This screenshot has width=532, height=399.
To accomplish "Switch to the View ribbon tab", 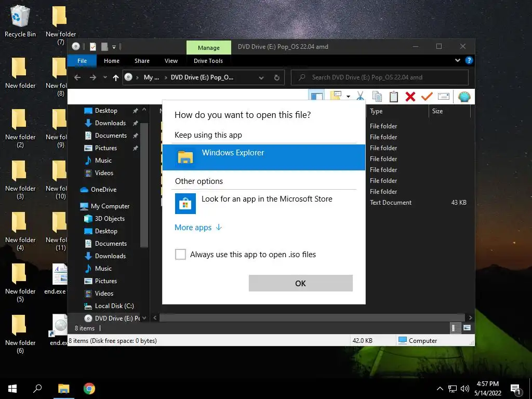I will coord(171,61).
